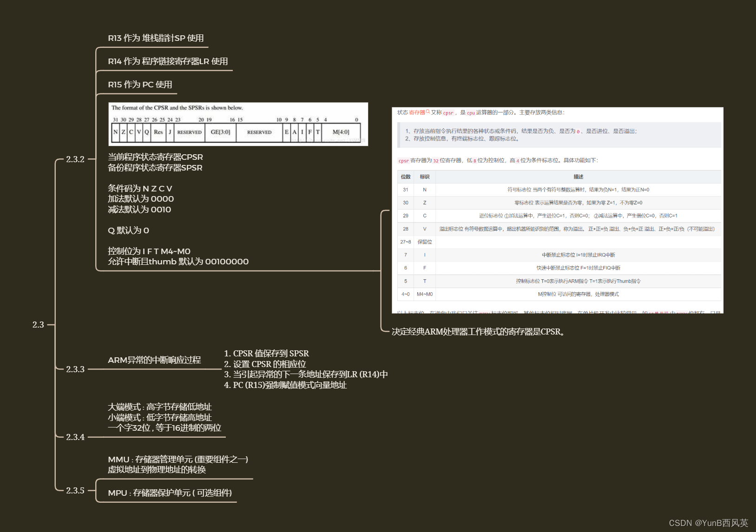Click the 'M4~M0' identifier cell in the table
Viewport: 756px width, 532px height.
(425, 294)
